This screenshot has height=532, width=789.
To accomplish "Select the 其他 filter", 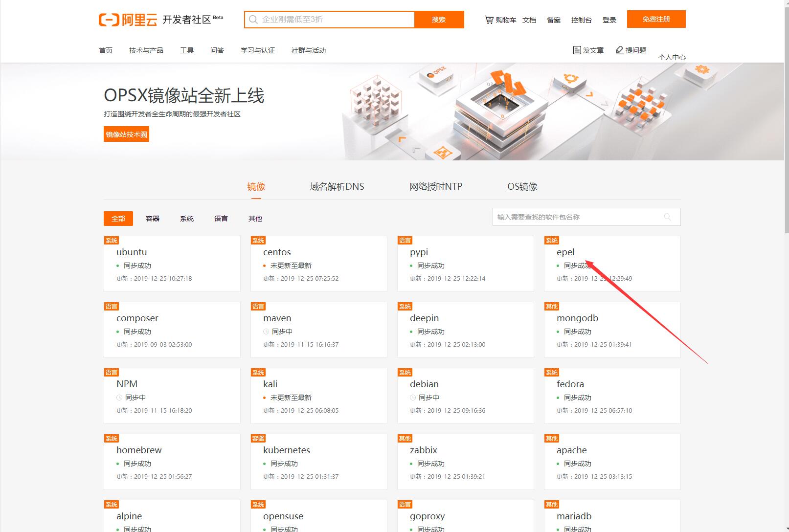I will pos(255,219).
